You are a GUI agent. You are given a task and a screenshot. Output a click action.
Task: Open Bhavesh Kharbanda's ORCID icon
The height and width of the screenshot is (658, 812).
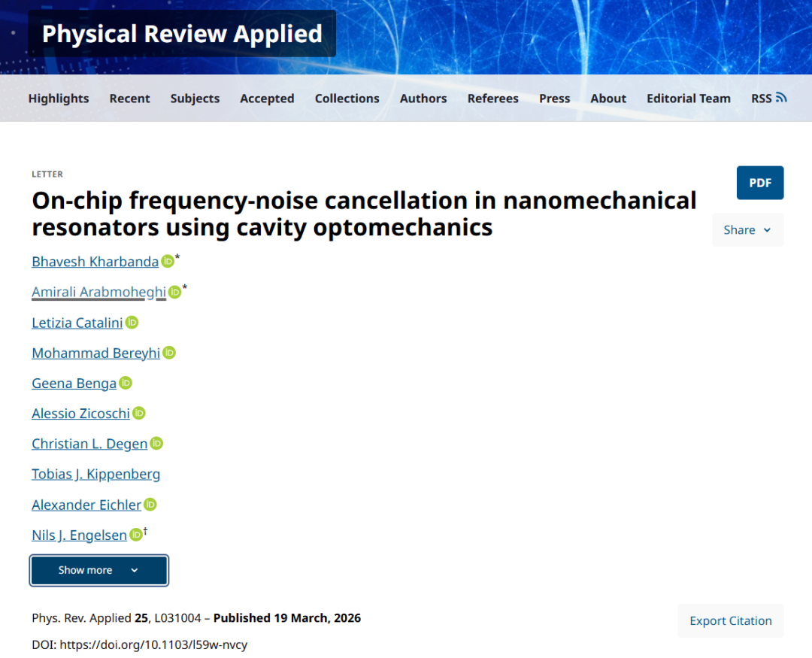pyautogui.click(x=168, y=262)
